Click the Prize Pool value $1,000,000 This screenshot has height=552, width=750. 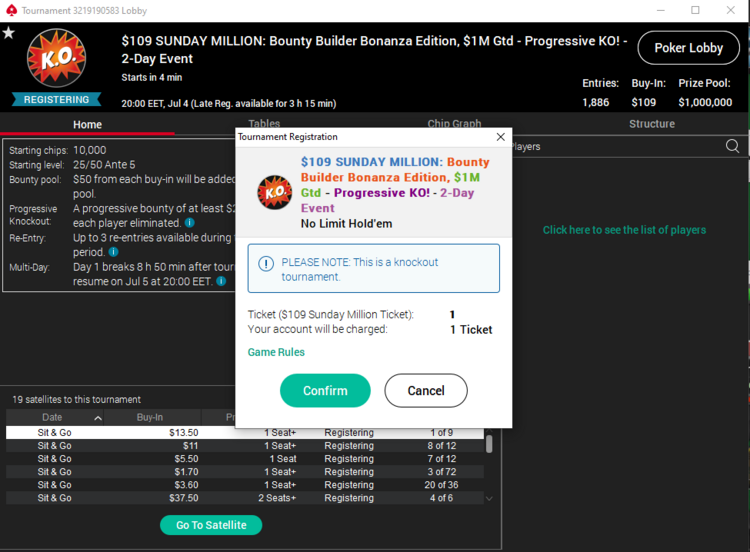pos(705,102)
